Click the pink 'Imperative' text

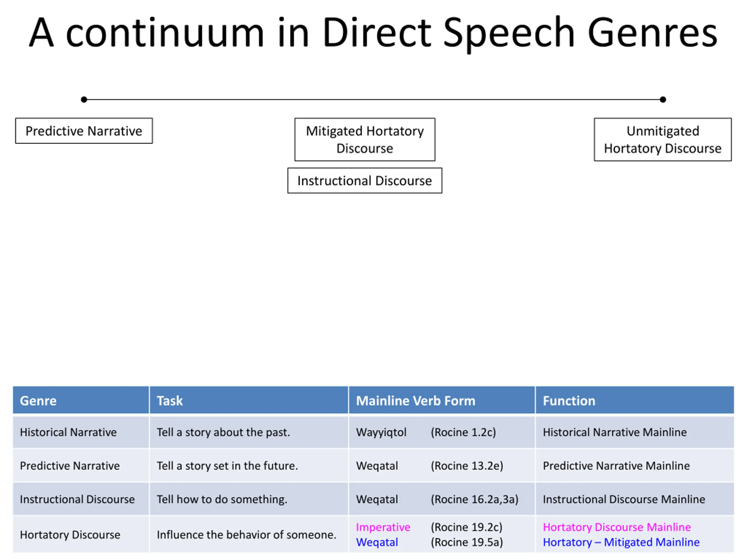point(383,527)
